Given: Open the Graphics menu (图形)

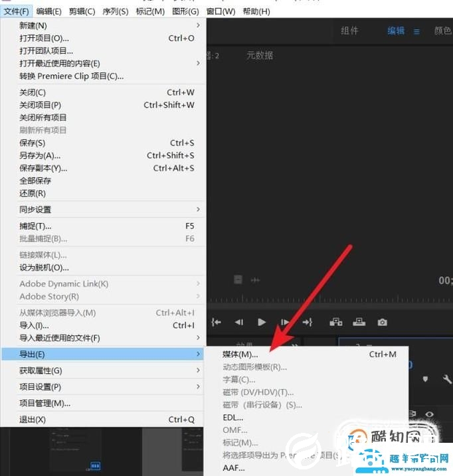Looking at the screenshot, I should (185, 11).
